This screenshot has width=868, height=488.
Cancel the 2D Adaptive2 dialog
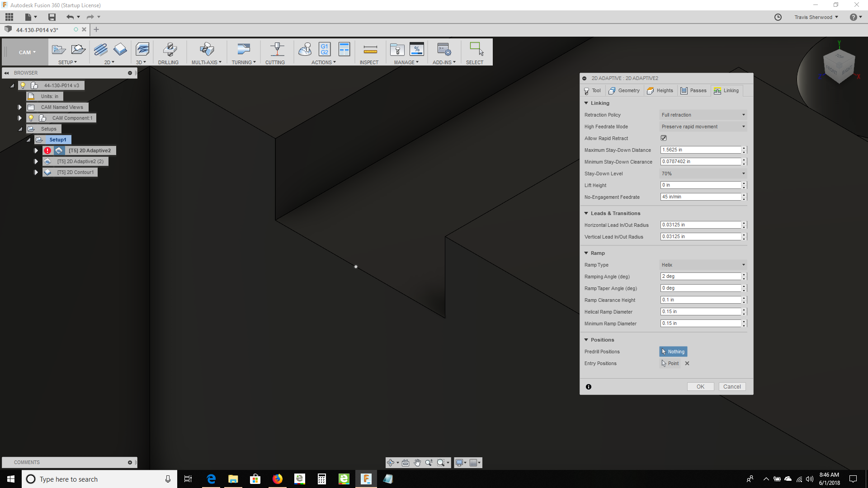tap(732, 386)
